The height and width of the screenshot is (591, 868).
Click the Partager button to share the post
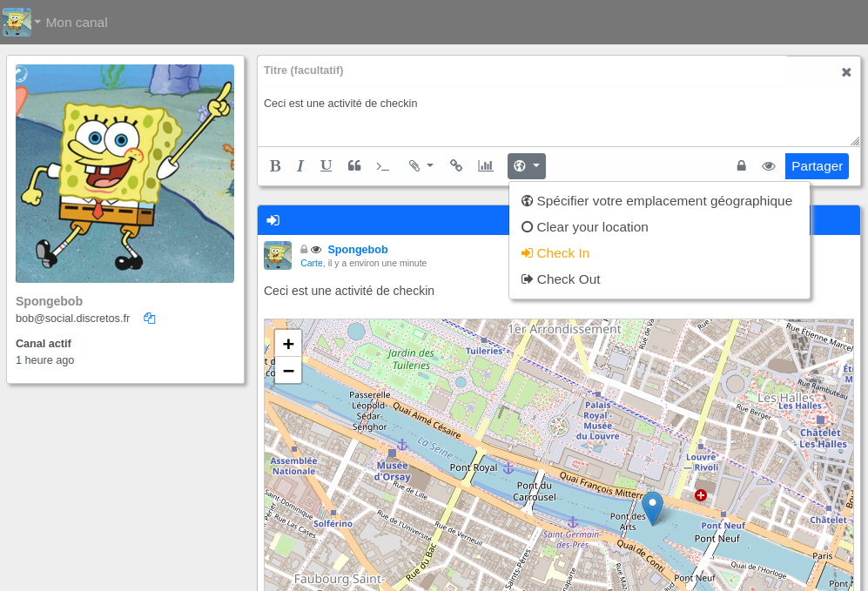817,166
